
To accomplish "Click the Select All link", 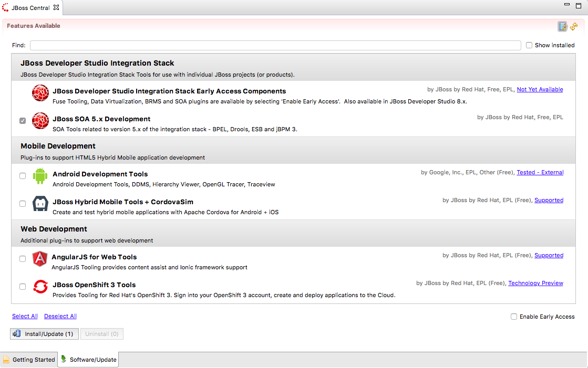I will click(x=24, y=316).
